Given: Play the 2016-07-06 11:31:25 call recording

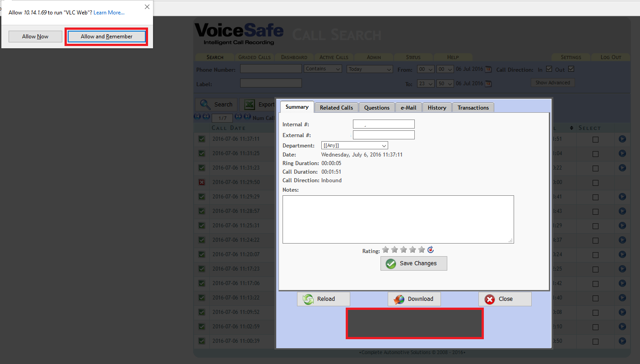Looking at the screenshot, I should (x=622, y=153).
